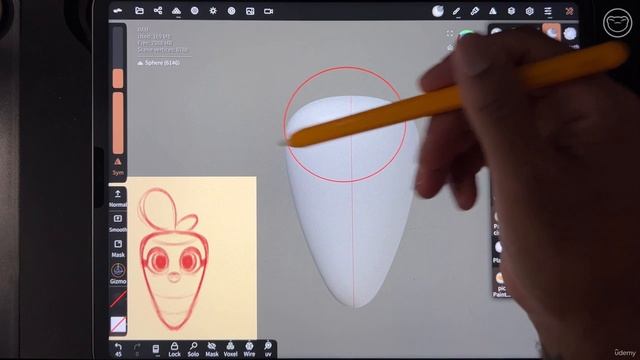Click the Voxel remesh button
This screenshot has width=640, height=360.
(231, 350)
